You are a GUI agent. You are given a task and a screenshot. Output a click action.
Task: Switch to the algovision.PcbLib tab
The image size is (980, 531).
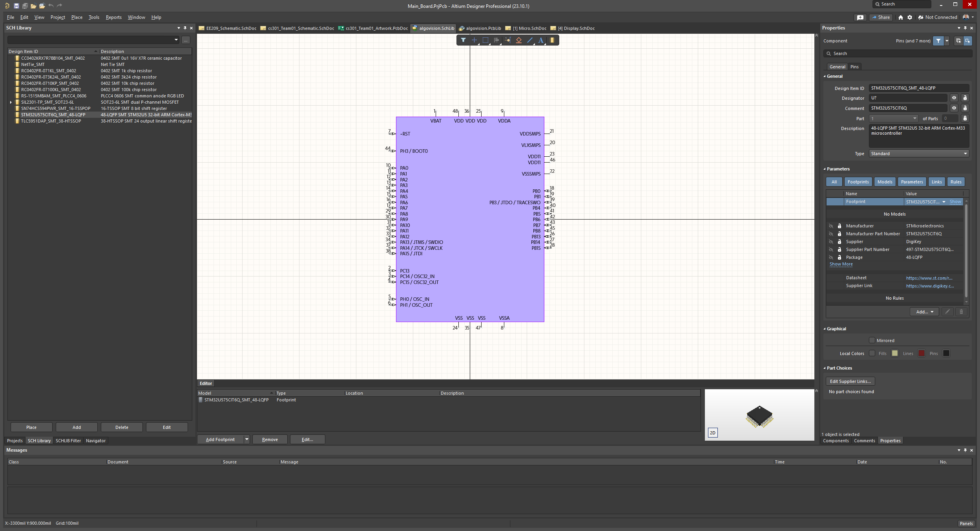480,28
